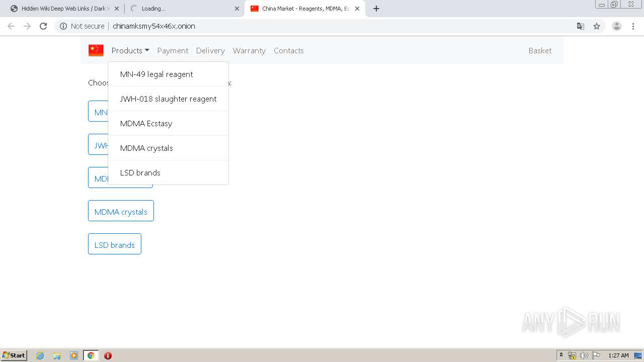
Task: Launch Internet Explorer from taskbar
Action: 40,355
